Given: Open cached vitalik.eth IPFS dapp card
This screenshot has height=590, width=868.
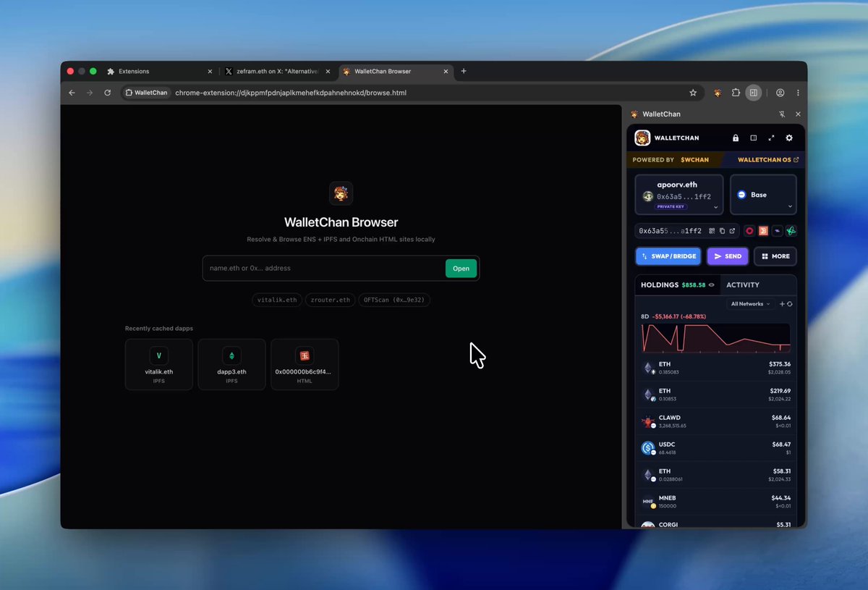Looking at the screenshot, I should (x=159, y=364).
